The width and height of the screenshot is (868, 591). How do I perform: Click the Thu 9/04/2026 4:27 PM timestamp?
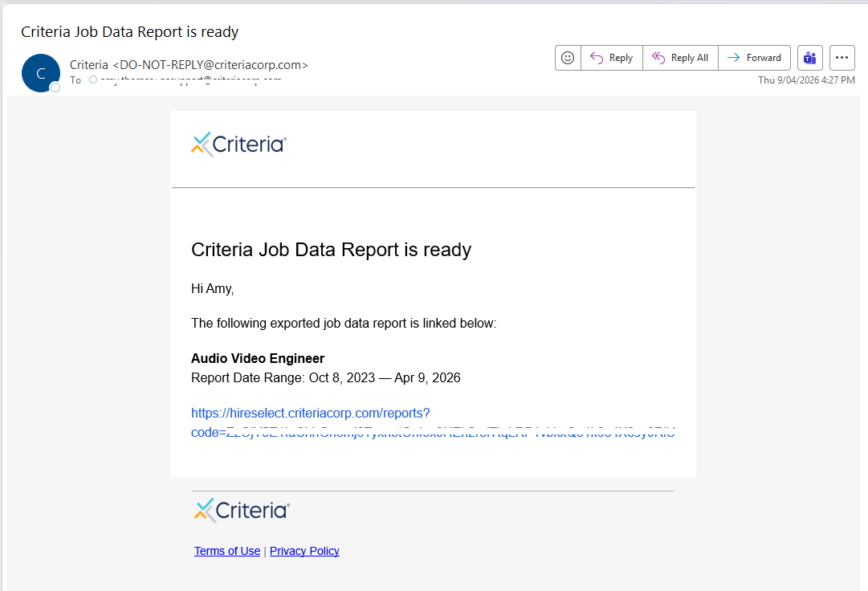pyautogui.click(x=806, y=80)
